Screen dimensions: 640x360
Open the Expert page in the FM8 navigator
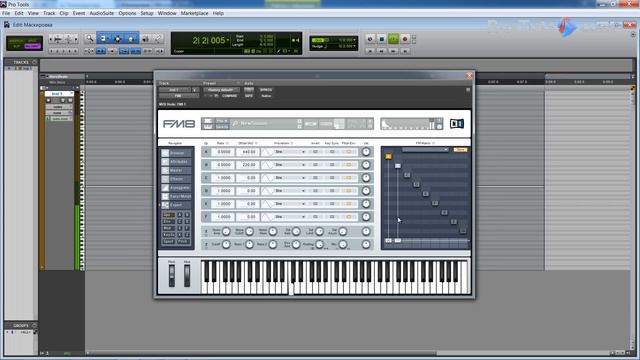[x=177, y=205]
